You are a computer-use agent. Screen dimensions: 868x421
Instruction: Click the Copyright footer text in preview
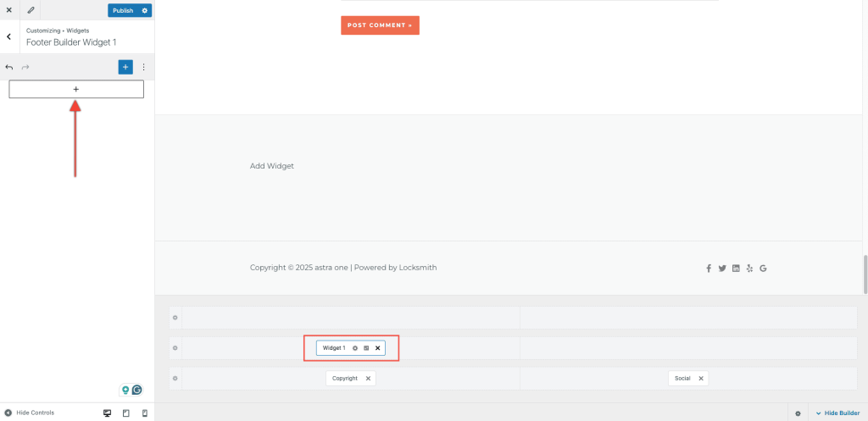coord(343,267)
